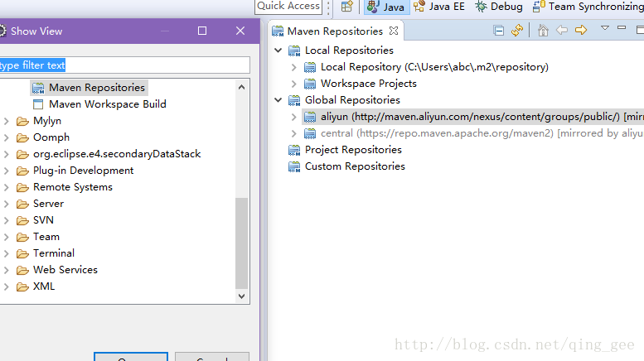Select Project Repositories tree item
644x361 pixels.
[353, 150]
